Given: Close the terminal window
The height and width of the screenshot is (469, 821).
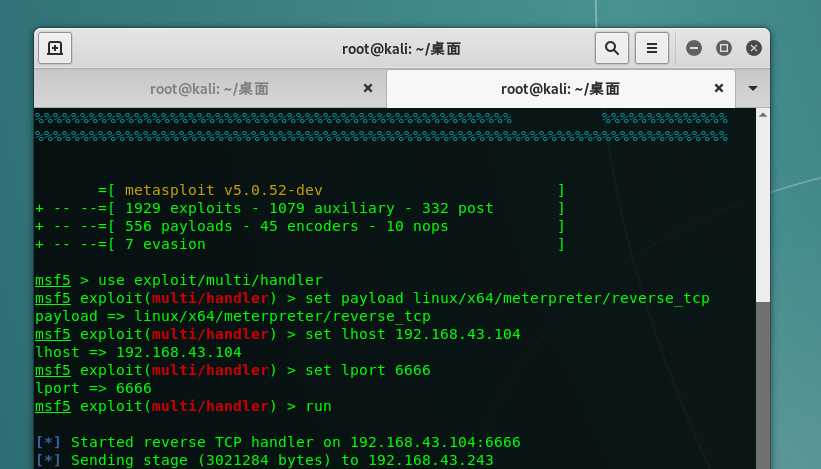Looking at the screenshot, I should (x=754, y=48).
